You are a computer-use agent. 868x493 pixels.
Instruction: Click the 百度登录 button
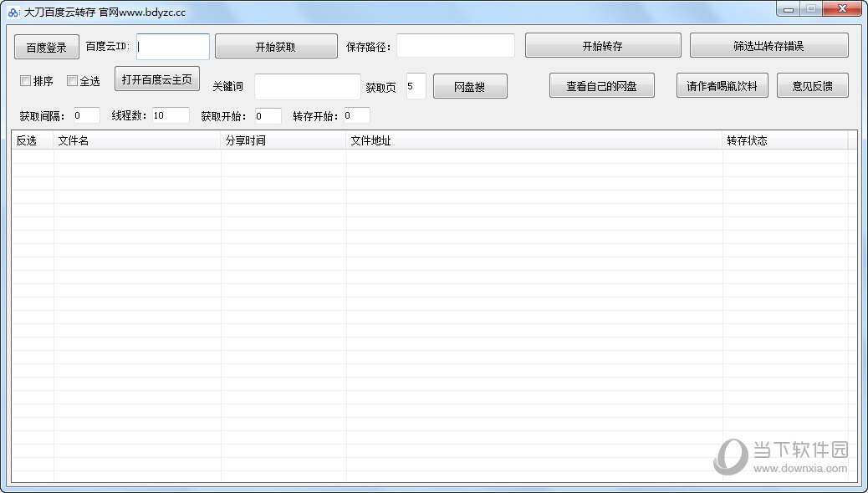[x=47, y=47]
